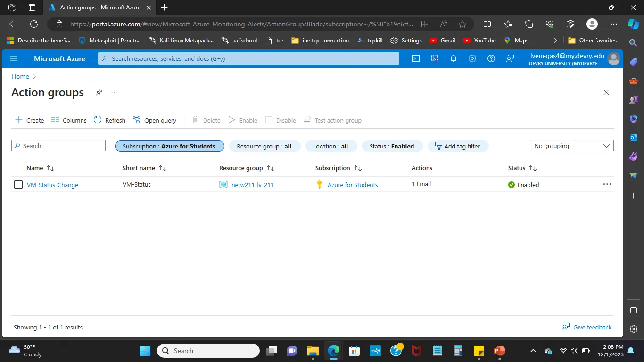Click the Microsoft Azure logo text
This screenshot has width=644, height=362.
pyautogui.click(x=59, y=58)
